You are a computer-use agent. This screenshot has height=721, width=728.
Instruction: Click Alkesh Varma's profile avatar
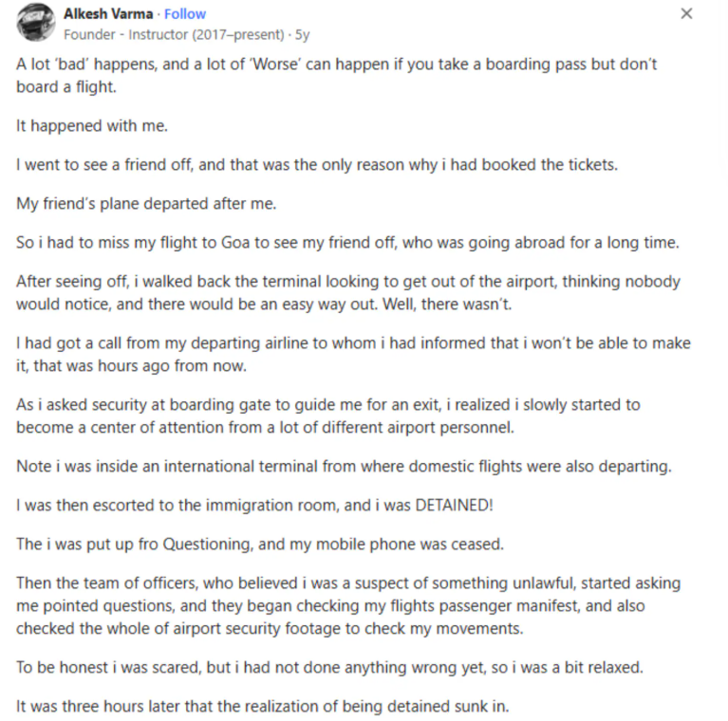[x=36, y=23]
